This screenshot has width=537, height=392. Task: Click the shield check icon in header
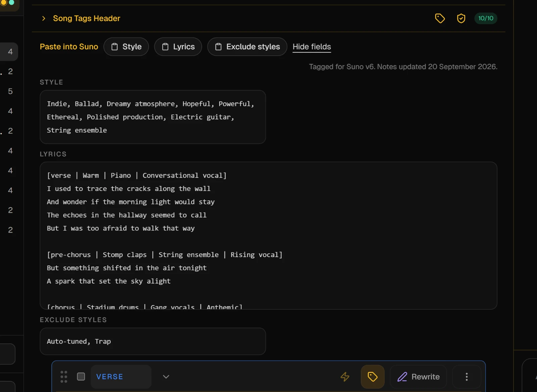coord(461,18)
